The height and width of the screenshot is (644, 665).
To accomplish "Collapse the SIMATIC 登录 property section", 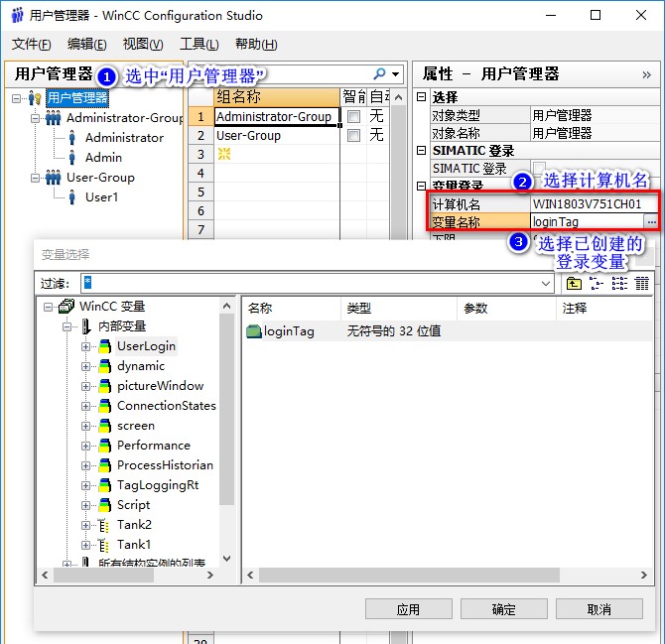I will [x=421, y=151].
